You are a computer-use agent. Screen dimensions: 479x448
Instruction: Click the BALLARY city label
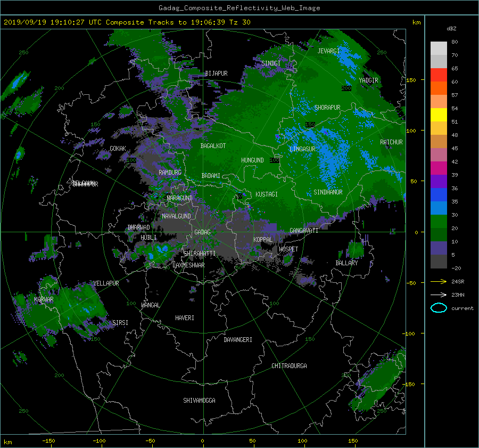point(346,263)
